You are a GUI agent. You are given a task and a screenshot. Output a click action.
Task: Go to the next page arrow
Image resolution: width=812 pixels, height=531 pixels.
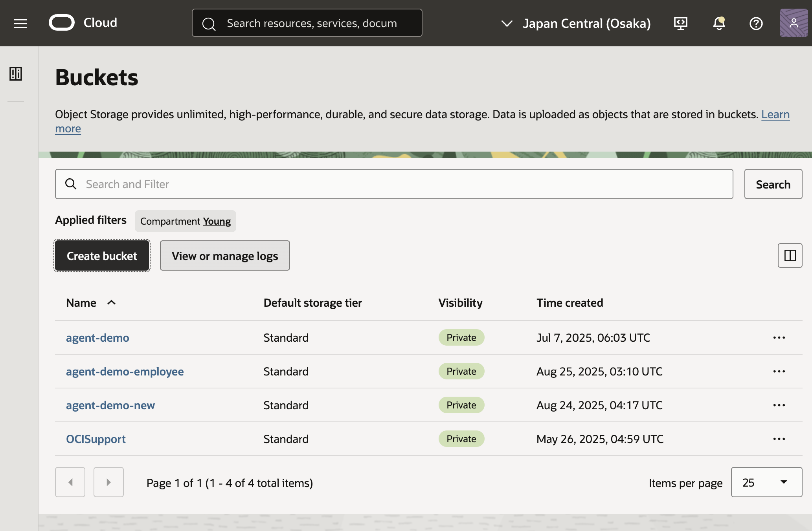(x=108, y=482)
